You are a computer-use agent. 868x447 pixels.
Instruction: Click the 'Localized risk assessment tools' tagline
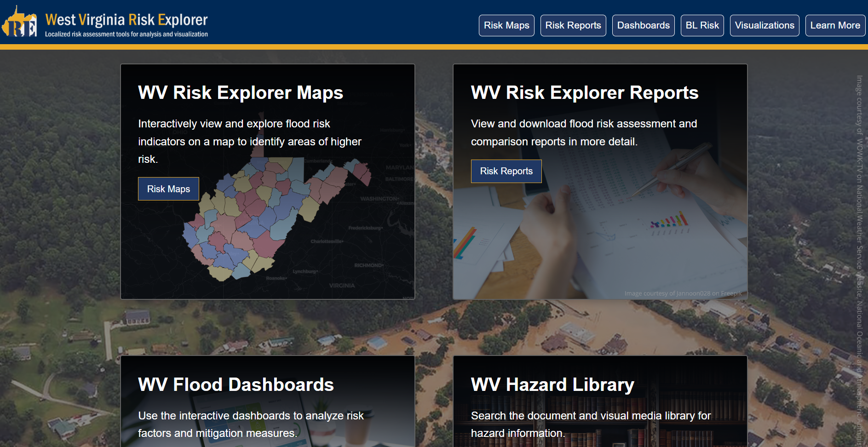coord(126,34)
